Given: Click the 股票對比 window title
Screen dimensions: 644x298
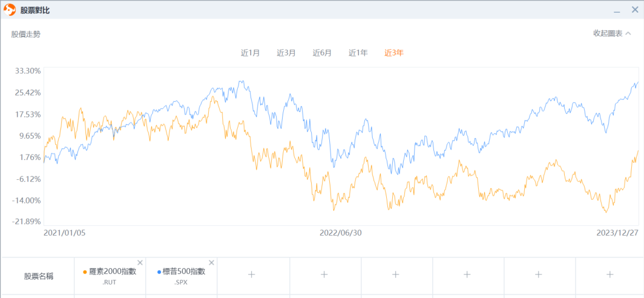Looking at the screenshot, I should pyautogui.click(x=35, y=10).
